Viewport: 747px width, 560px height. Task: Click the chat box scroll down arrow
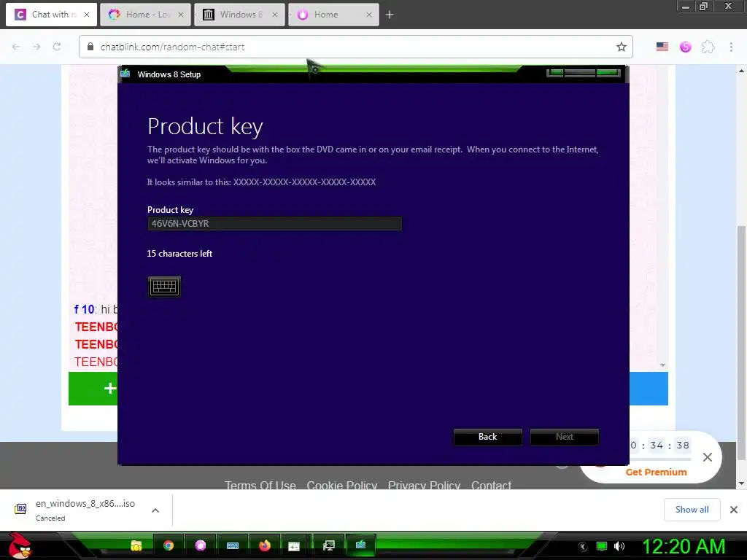tap(662, 365)
